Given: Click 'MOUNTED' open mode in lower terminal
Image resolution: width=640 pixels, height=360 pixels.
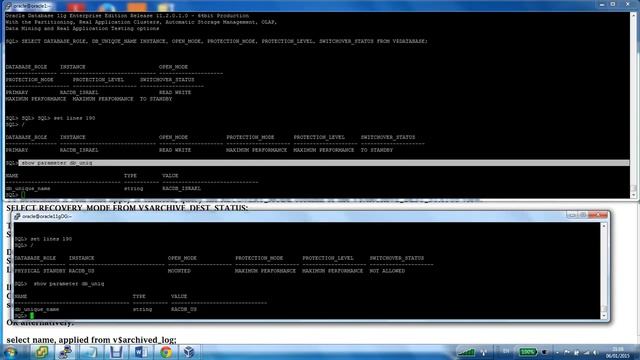Looking at the screenshot, I should click(179, 271).
